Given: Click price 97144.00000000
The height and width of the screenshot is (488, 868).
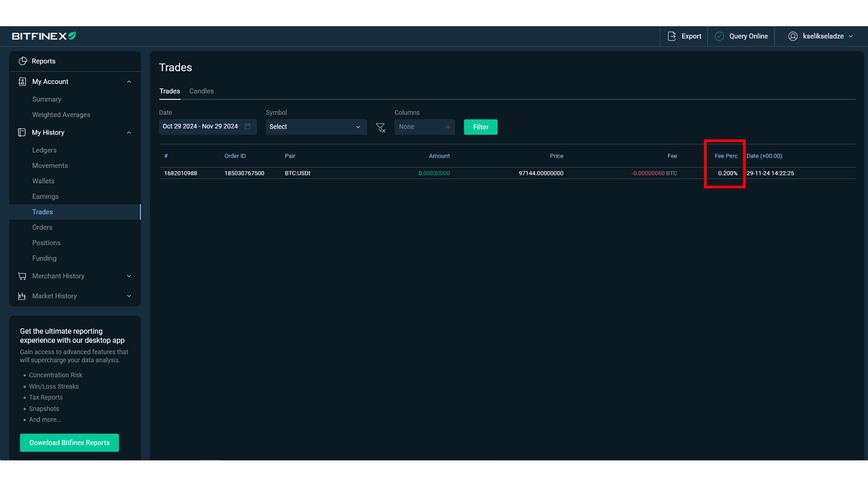Looking at the screenshot, I should click(541, 173).
